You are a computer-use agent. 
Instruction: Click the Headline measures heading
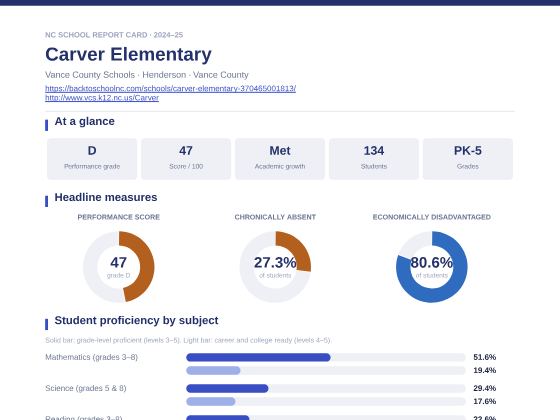pos(106,198)
